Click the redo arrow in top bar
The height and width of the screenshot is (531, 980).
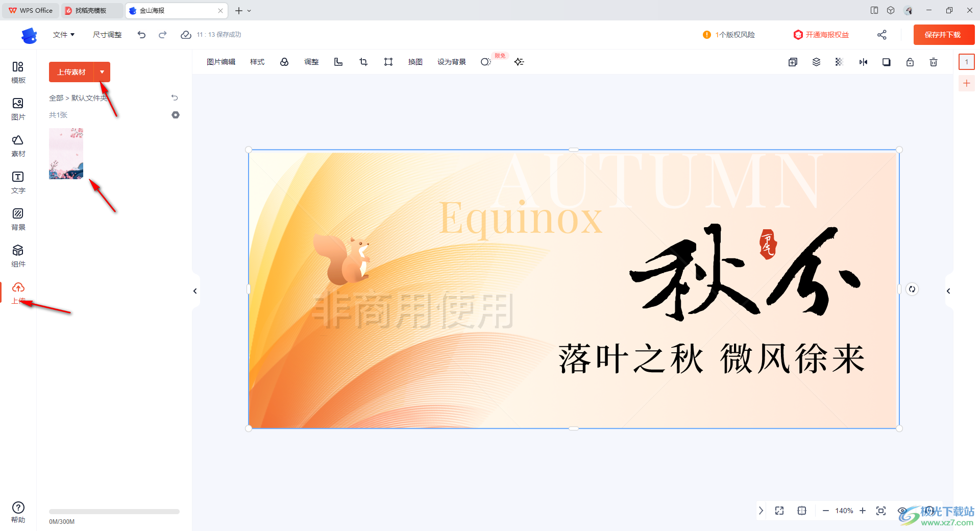[163, 35]
